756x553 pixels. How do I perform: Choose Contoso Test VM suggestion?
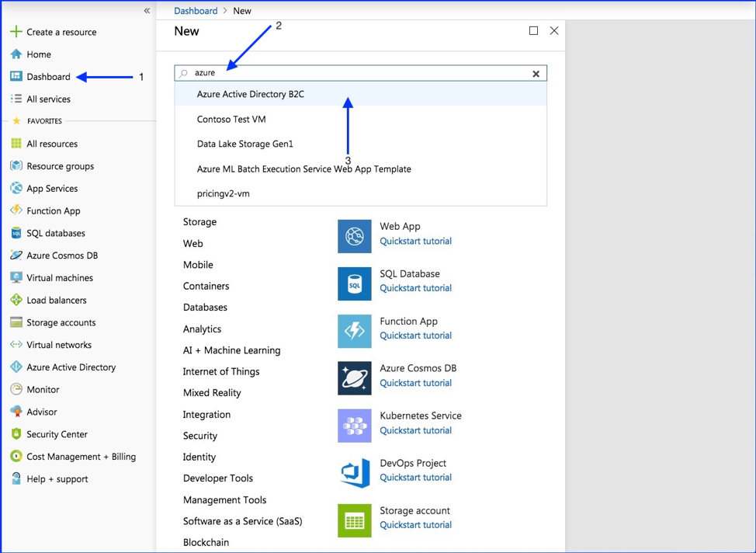point(361,119)
